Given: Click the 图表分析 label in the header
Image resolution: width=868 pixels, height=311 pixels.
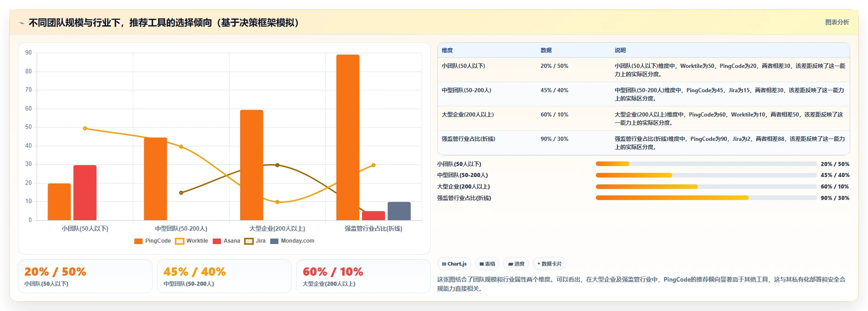Looking at the screenshot, I should 837,22.
